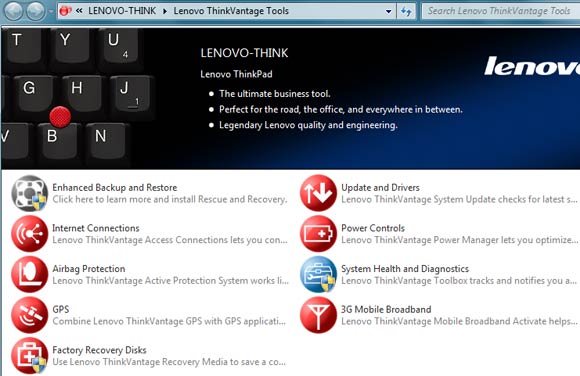Click the Forward navigation arrow button
The width and height of the screenshot is (580, 376).
(x=36, y=11)
